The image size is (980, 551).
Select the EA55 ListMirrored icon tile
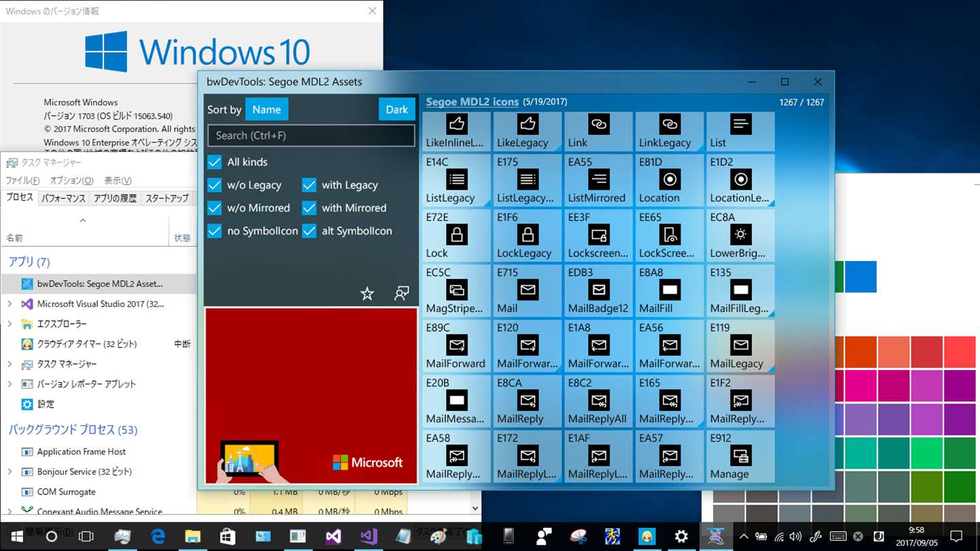tap(598, 180)
